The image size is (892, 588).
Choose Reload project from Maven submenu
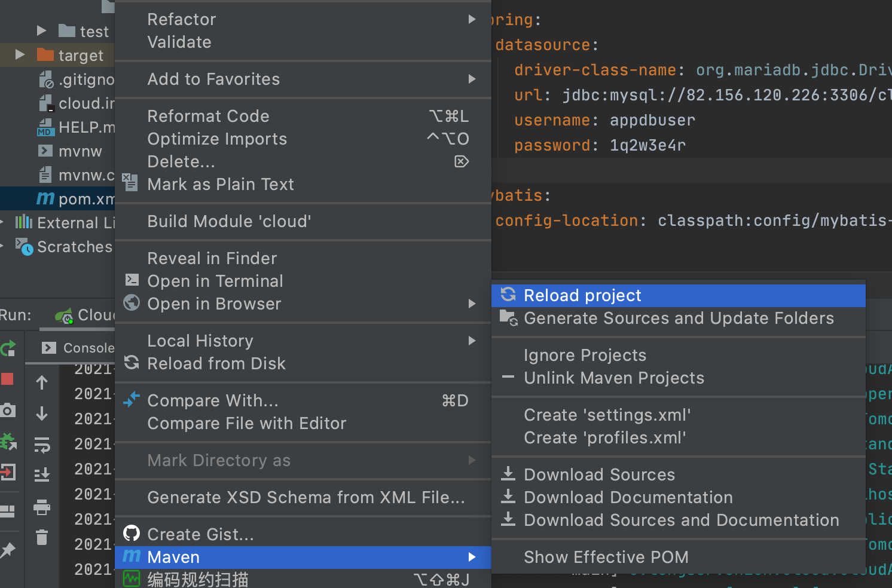pyautogui.click(x=582, y=295)
